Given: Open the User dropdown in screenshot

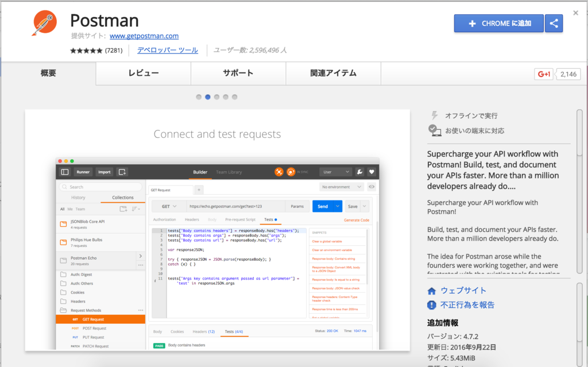Looking at the screenshot, I should coord(335,172).
